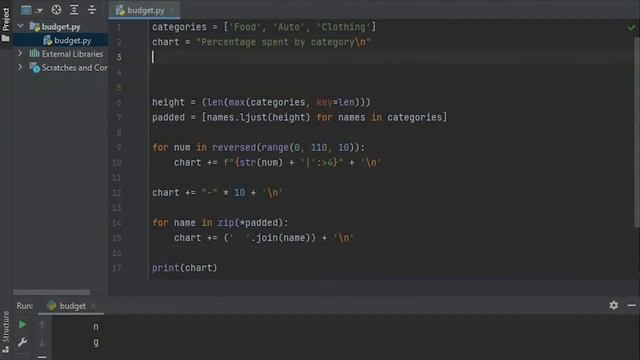This screenshot has width=640, height=360.
Task: Click 'height' variable on line 6
Action: [x=168, y=102]
